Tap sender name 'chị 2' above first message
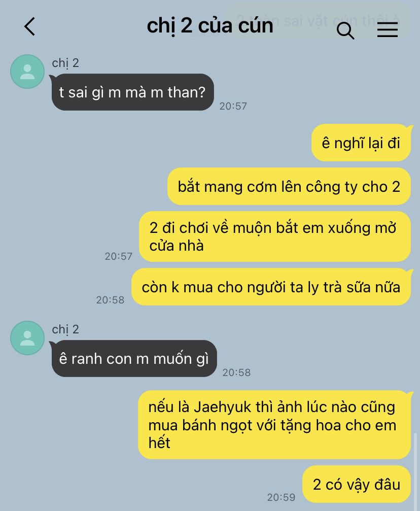Viewport: 420px width, 511px height. (65, 63)
